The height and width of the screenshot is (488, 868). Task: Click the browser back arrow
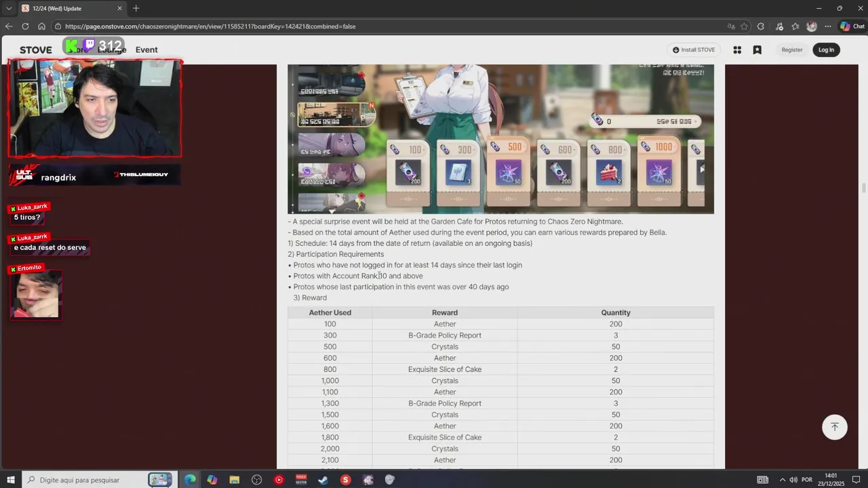pos(9,26)
